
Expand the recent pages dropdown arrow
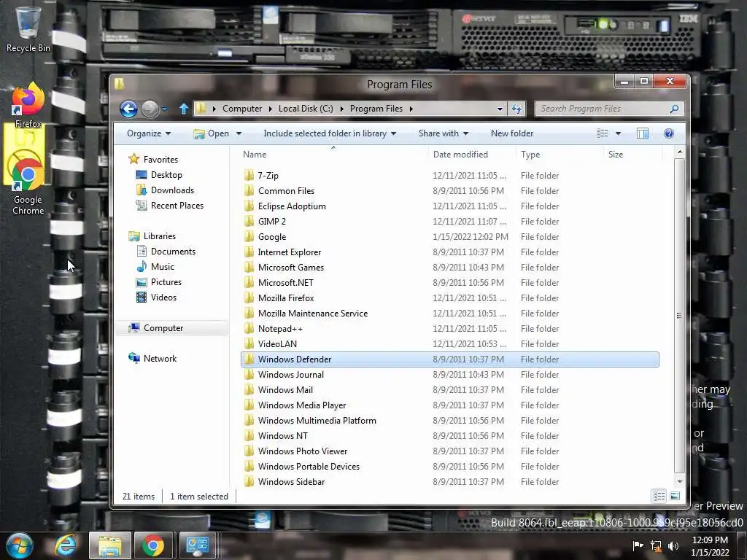(x=165, y=109)
